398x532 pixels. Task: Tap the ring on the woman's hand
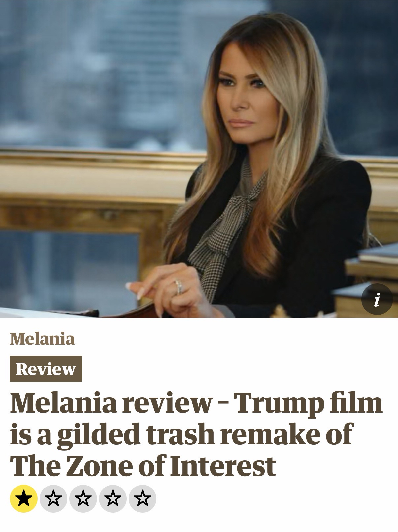tap(179, 286)
